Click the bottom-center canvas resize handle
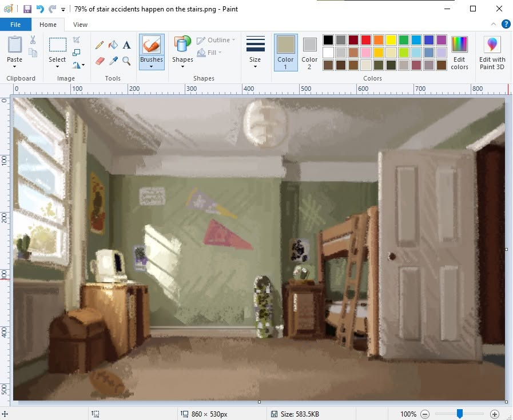 pyautogui.click(x=259, y=402)
